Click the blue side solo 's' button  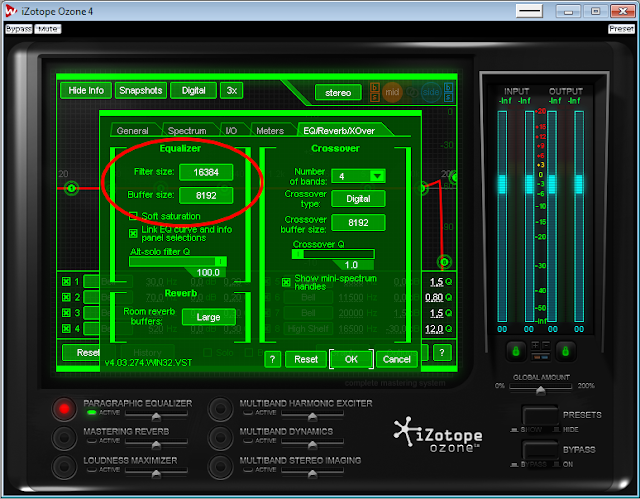(448, 97)
